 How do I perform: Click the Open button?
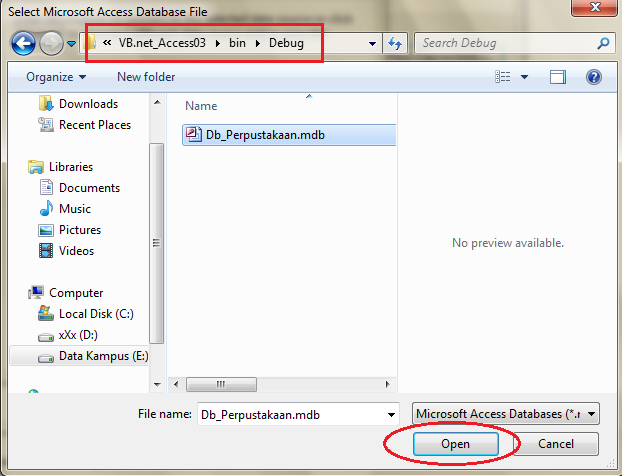[x=455, y=444]
